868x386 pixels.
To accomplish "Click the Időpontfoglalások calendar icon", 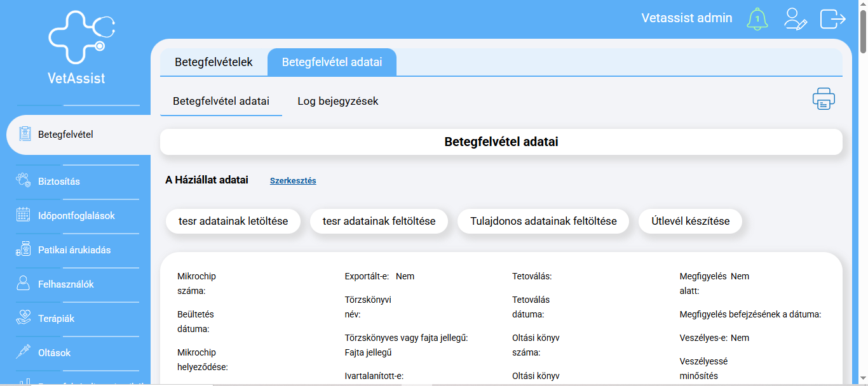I will pos(24,215).
